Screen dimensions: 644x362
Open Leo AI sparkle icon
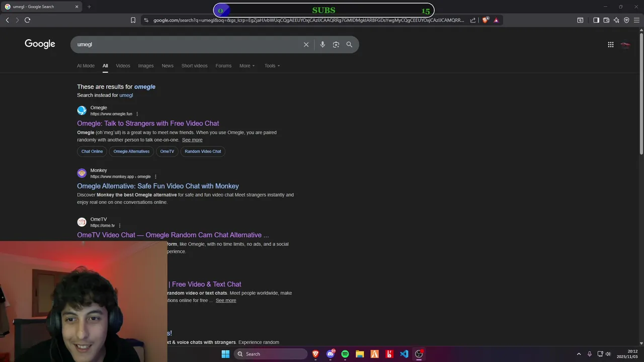[616, 20]
